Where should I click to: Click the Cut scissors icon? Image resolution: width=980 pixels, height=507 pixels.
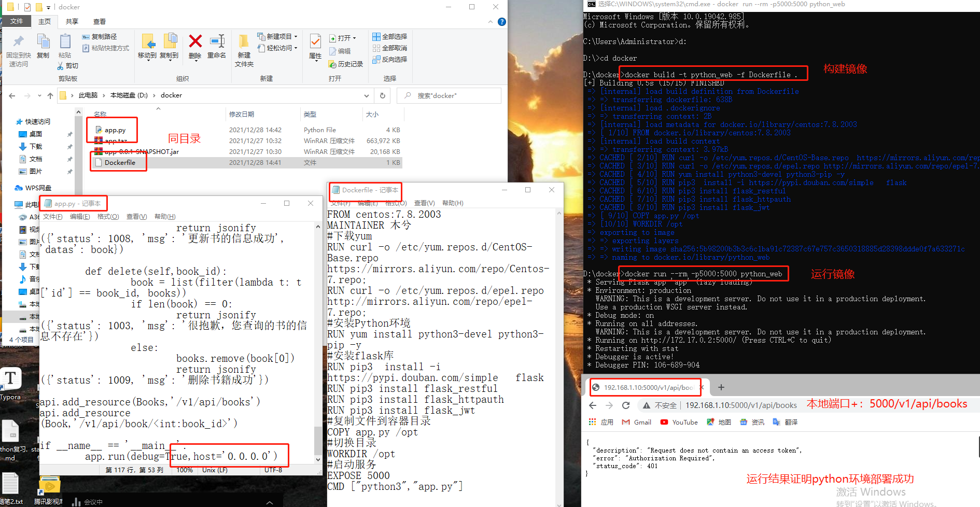coord(61,66)
